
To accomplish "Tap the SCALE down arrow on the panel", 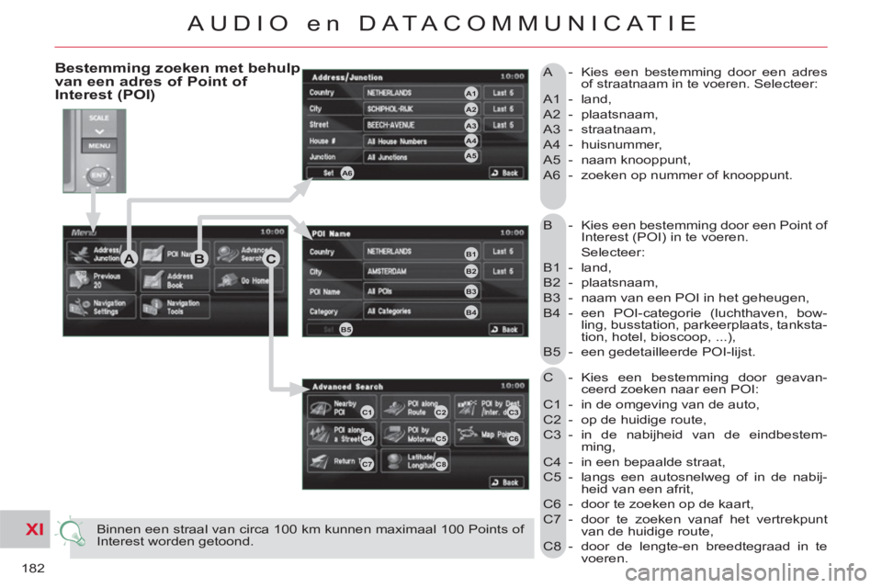I will [99, 131].
